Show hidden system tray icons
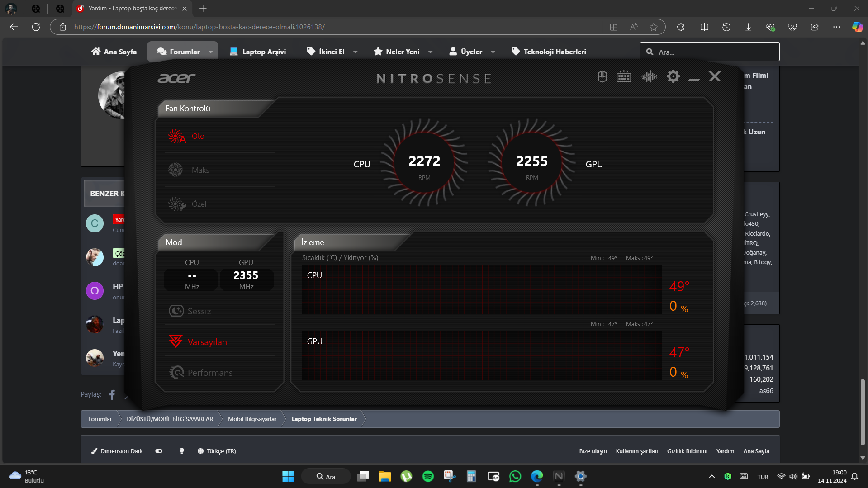Viewport: 868px width, 488px height. [x=711, y=476]
